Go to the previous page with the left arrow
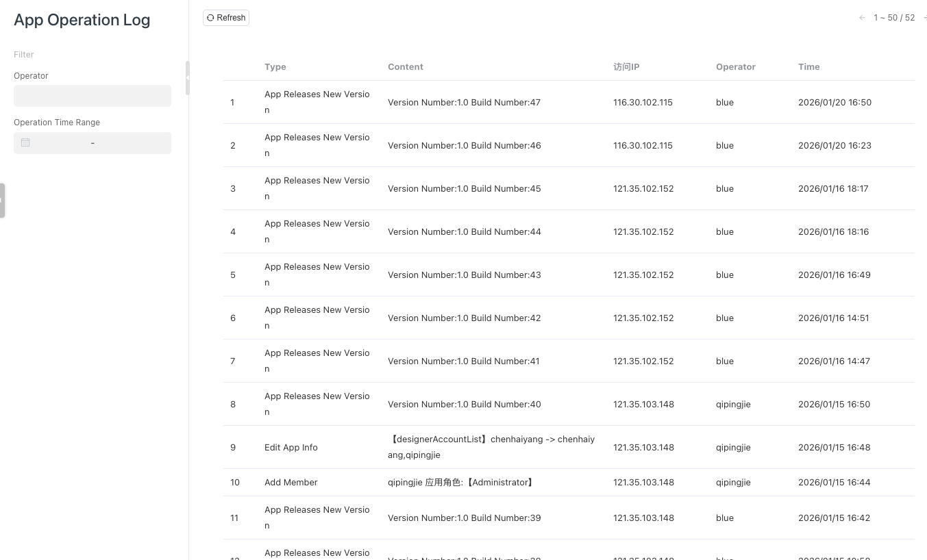Image resolution: width=927 pixels, height=560 pixels. (862, 18)
